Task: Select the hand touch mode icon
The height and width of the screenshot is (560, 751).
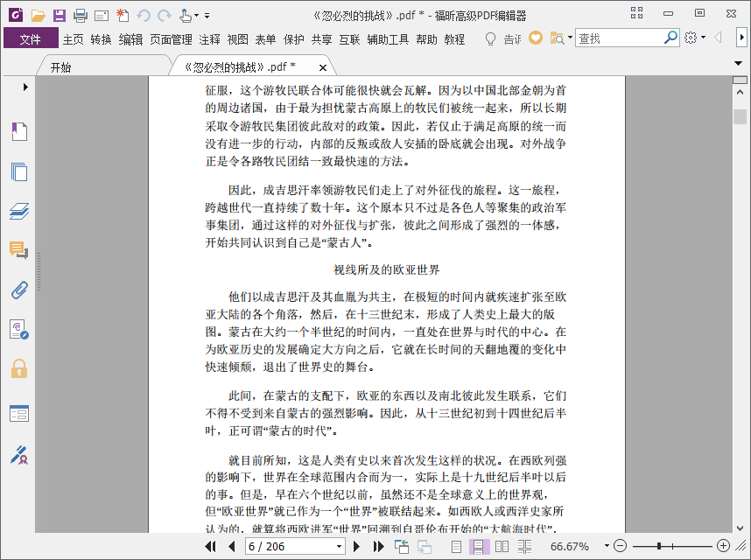Action: coord(186,16)
